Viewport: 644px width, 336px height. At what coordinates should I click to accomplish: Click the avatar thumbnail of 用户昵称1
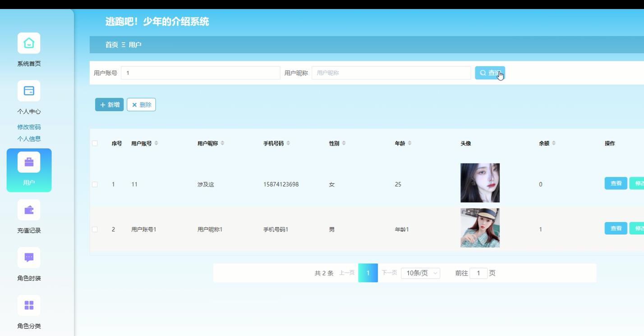(x=479, y=227)
